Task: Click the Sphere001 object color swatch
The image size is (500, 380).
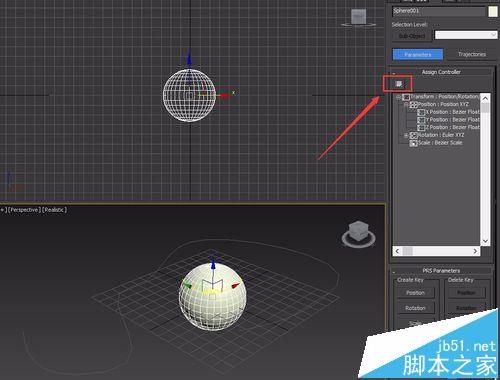Action: 493,11
